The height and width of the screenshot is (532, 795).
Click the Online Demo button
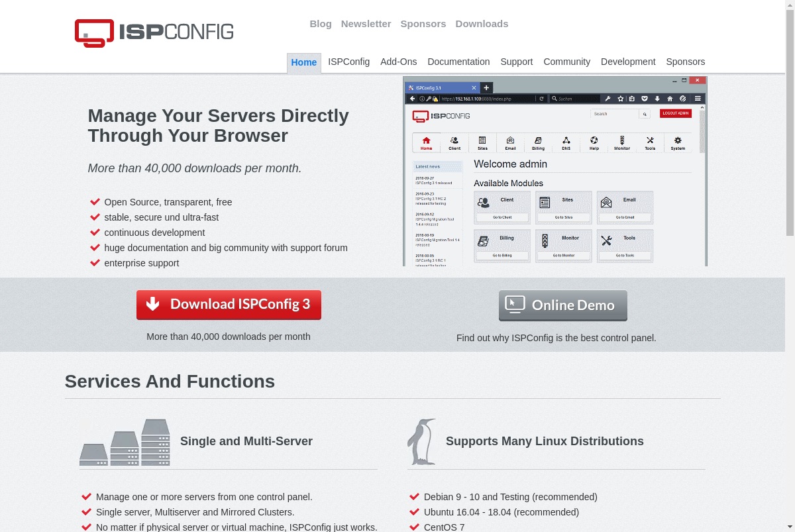click(x=563, y=305)
